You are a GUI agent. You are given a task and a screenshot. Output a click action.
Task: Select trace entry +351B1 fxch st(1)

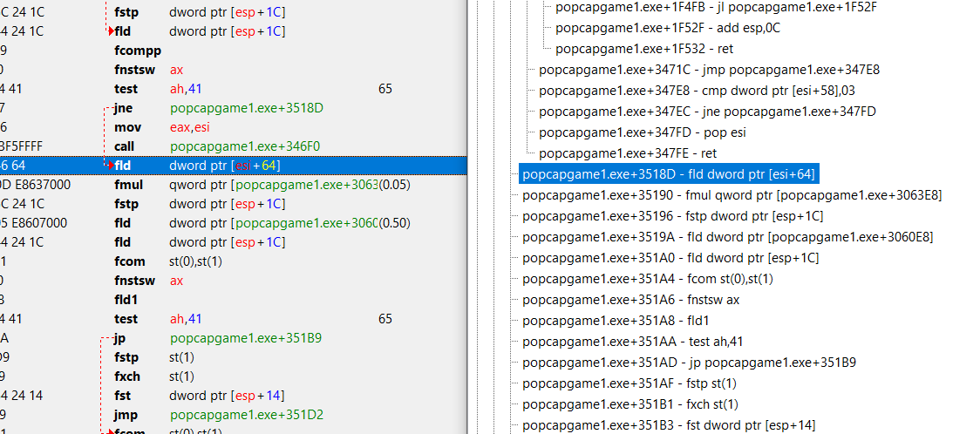[630, 404]
